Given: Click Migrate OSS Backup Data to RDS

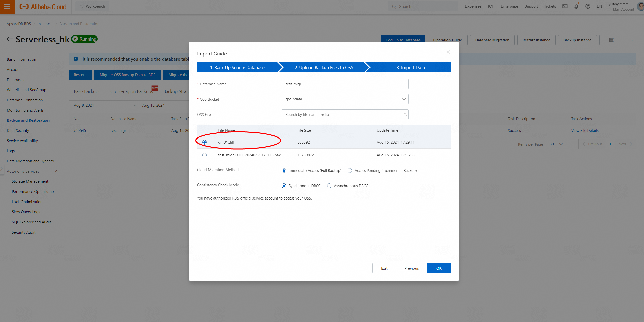Looking at the screenshot, I should (127, 75).
